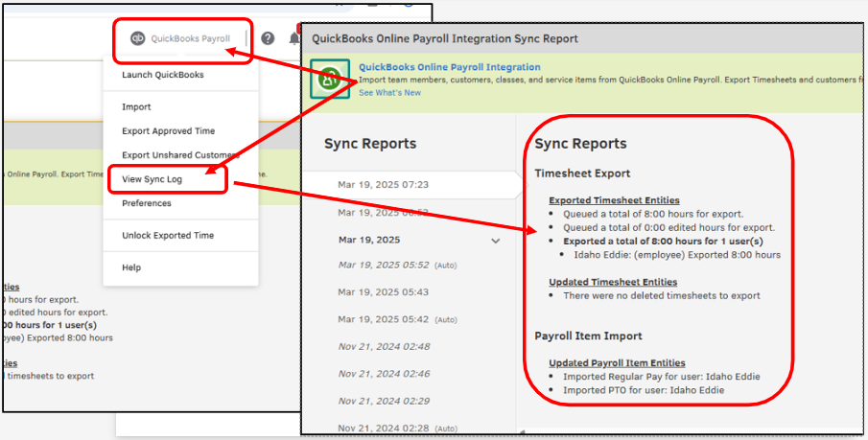This screenshot has height=440, width=868.
Task: Open Preferences from the menu
Action: (x=146, y=203)
